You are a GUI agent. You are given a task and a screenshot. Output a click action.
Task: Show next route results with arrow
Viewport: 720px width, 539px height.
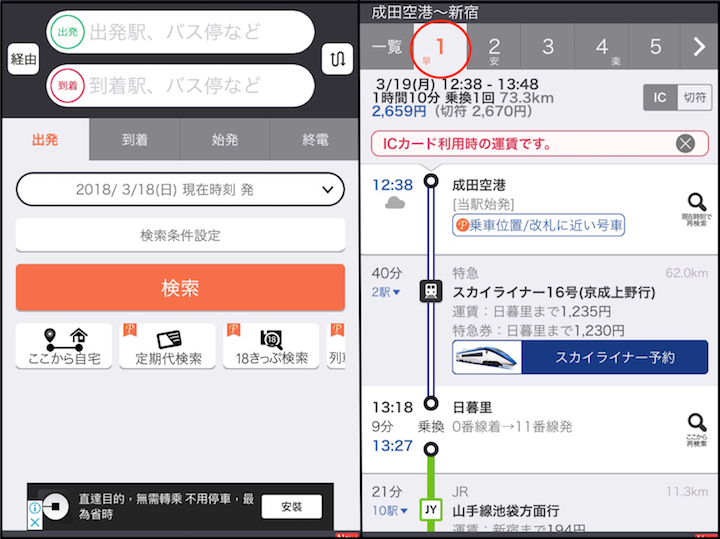[x=699, y=47]
